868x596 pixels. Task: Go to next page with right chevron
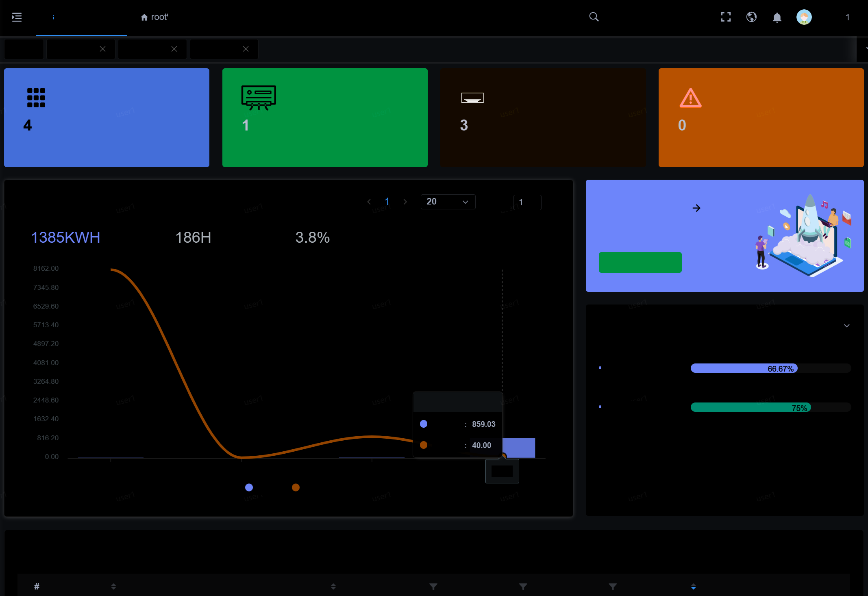[405, 202]
